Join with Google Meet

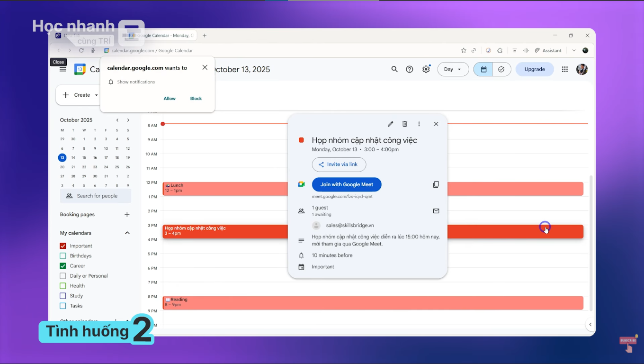click(x=346, y=184)
